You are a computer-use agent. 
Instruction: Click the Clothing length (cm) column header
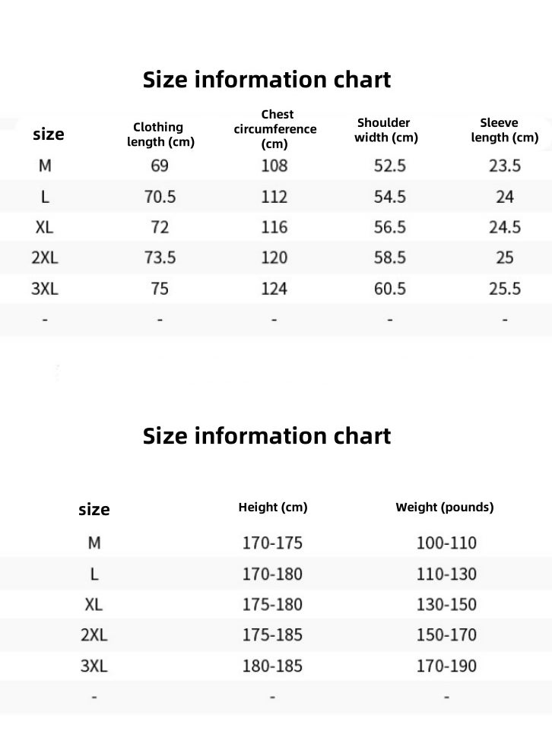tap(160, 134)
